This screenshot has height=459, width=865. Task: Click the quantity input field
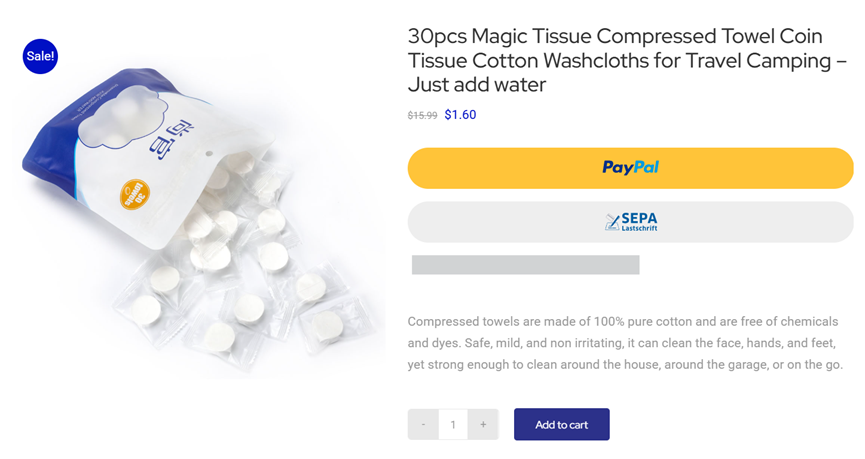[453, 425]
